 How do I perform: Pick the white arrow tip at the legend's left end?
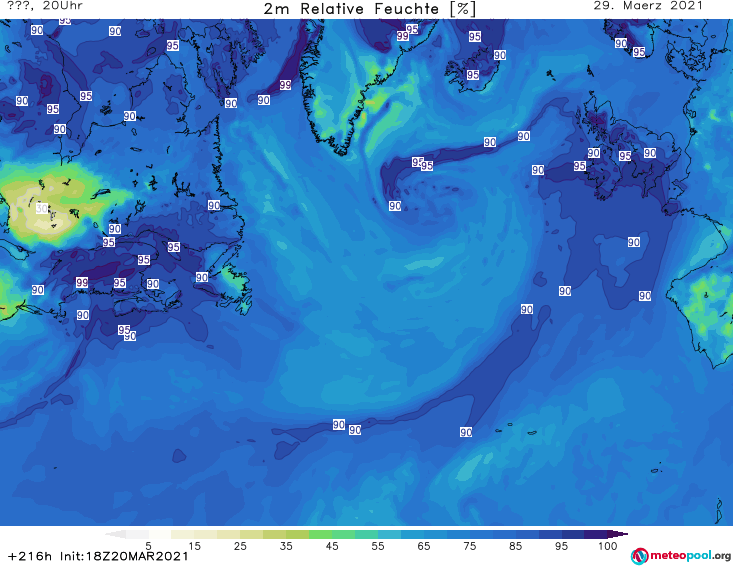pyautogui.click(x=115, y=534)
